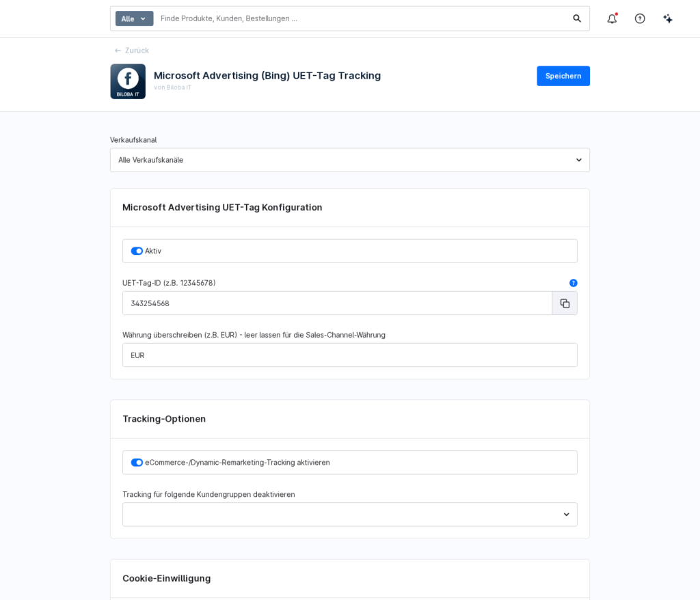Open the Alle search filter dropdown
The width and height of the screenshot is (700, 600).
click(x=134, y=18)
